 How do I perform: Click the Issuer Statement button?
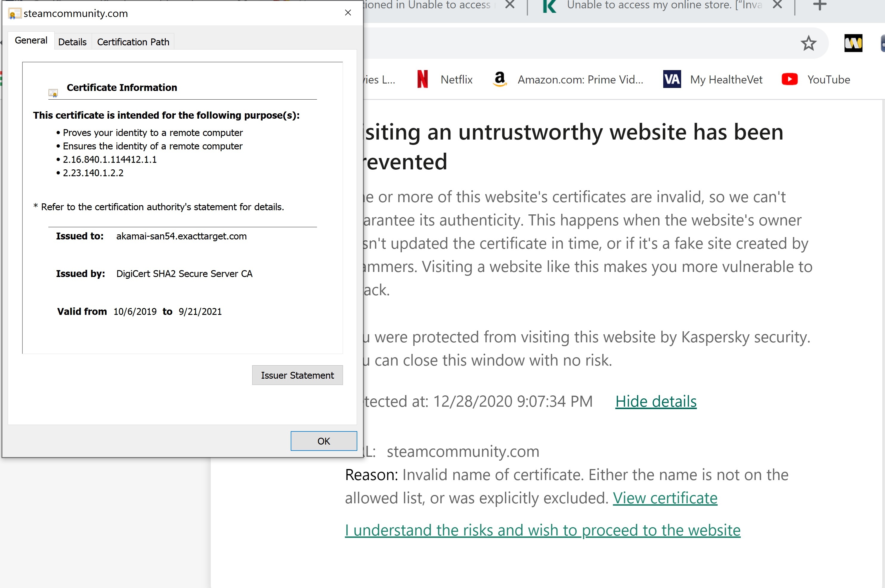pyautogui.click(x=297, y=375)
